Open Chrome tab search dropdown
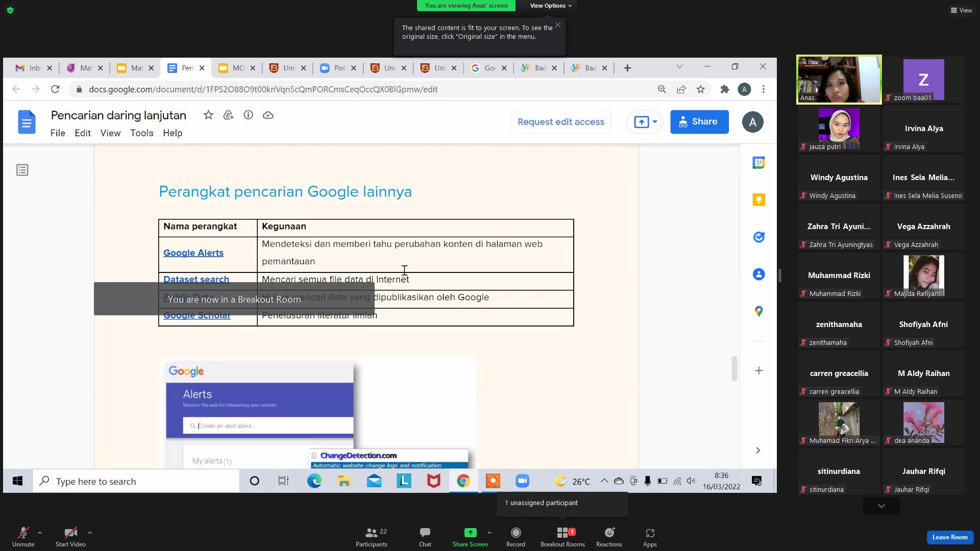 [679, 66]
